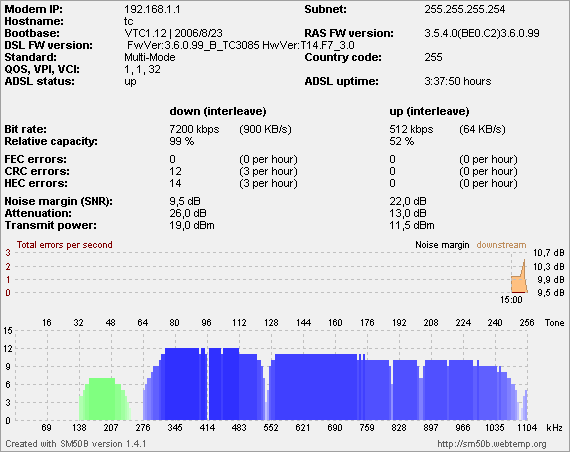Click the downstream CRC errors value 12

click(x=175, y=171)
